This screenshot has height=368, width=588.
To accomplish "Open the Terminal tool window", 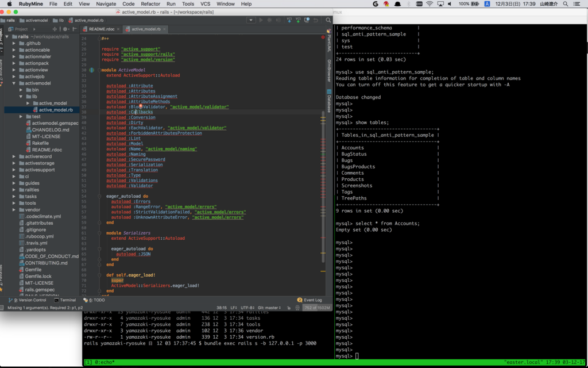I will click(x=65, y=300).
